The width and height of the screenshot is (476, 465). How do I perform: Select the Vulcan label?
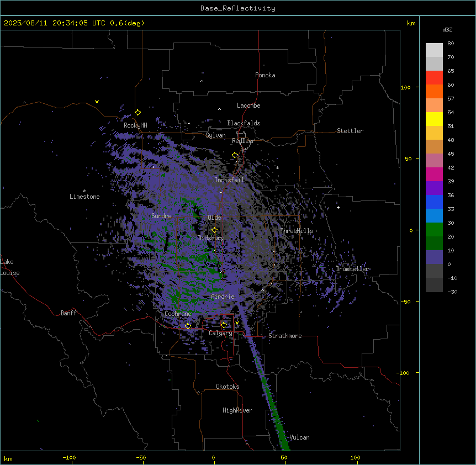click(x=299, y=437)
